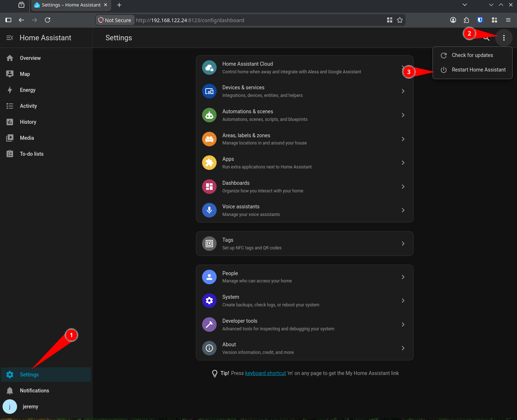Collapse the Home Assistant sidebar
Viewport: 517px width, 420px height.
tap(10, 38)
